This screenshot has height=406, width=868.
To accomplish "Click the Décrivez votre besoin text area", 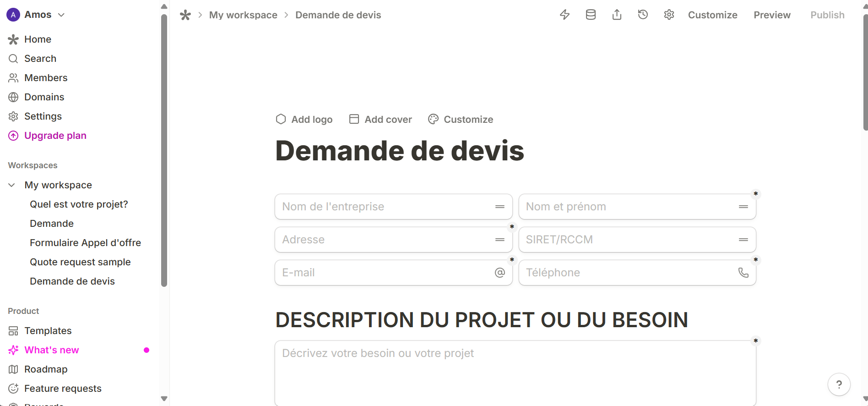I will pos(515,373).
